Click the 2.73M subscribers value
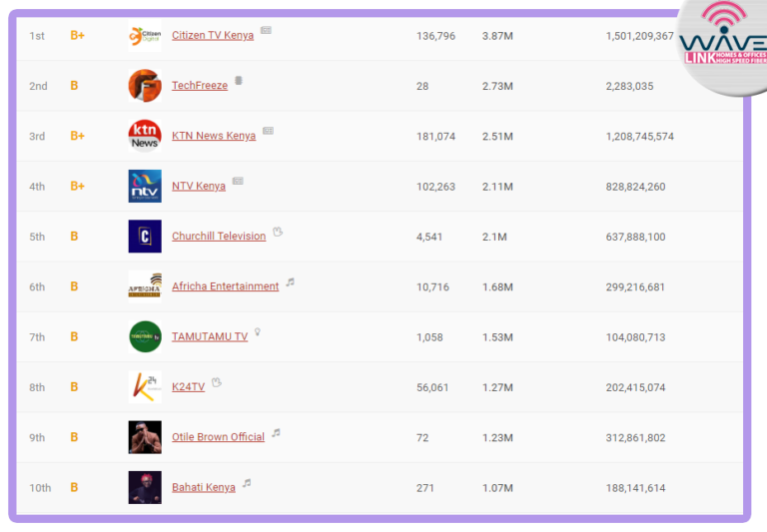Viewport: 767px width, 532px height. coord(497,86)
